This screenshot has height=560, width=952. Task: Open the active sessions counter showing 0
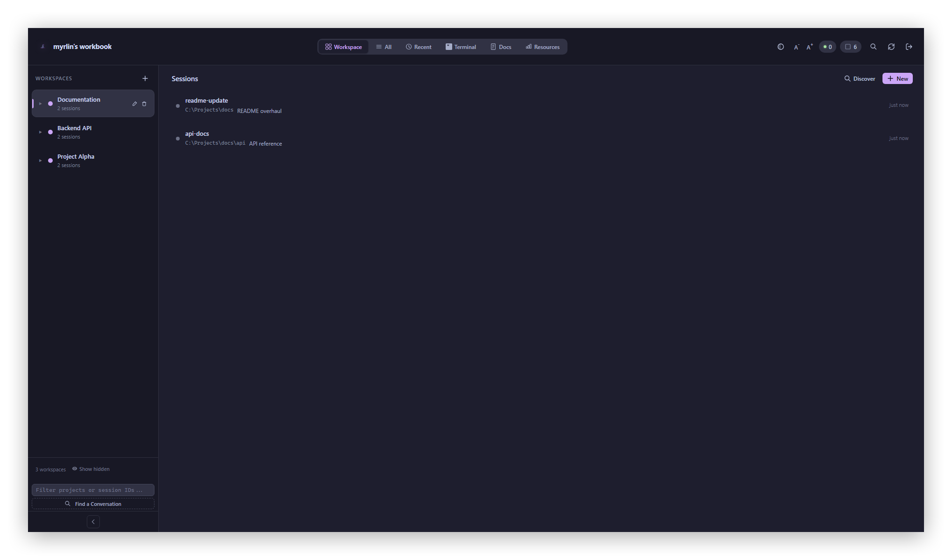click(827, 47)
